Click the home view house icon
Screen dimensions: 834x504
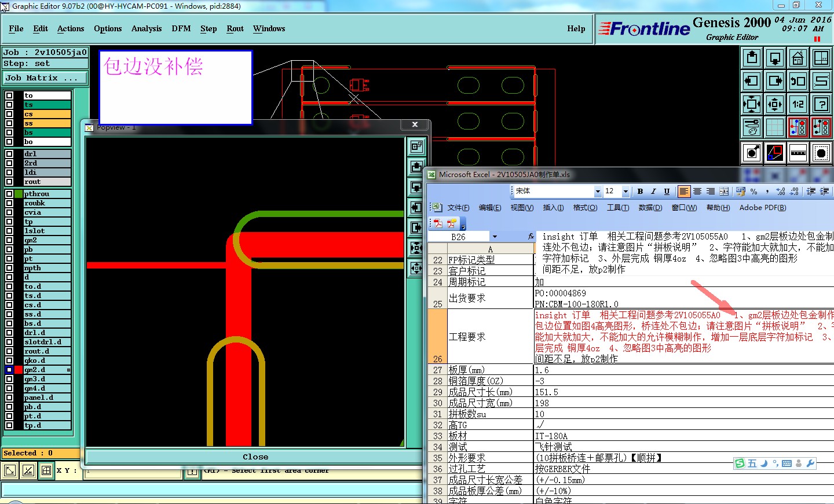click(x=798, y=58)
